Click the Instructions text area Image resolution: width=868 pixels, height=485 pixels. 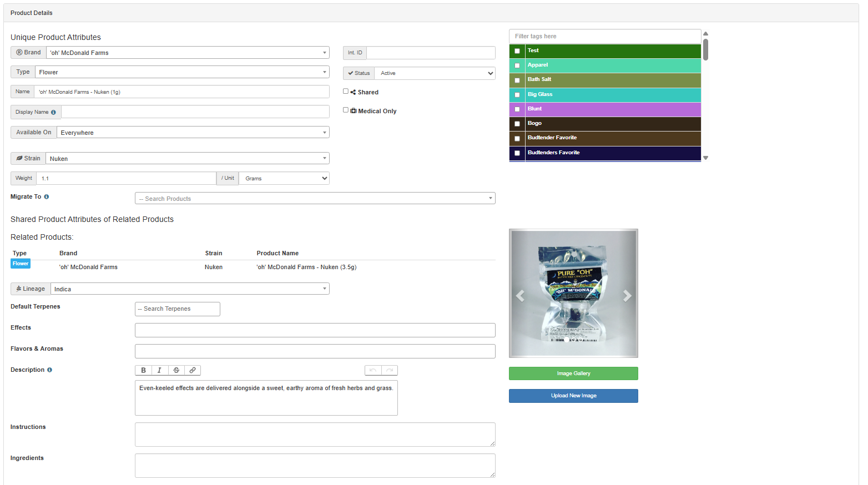tap(315, 435)
